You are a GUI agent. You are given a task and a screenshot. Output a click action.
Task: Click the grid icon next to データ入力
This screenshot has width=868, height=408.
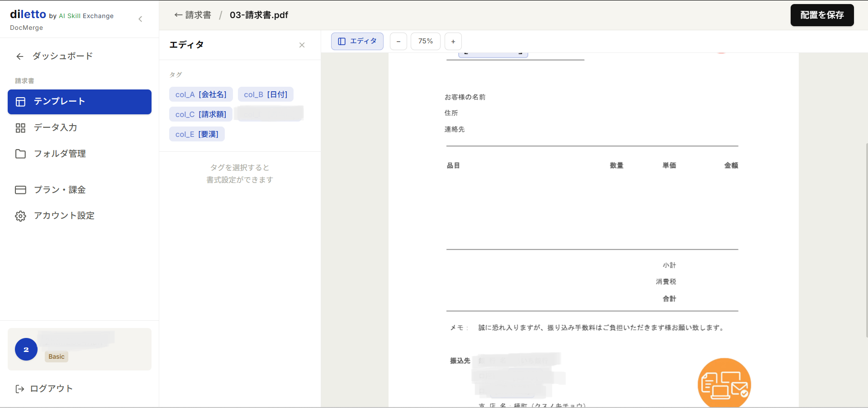pyautogui.click(x=20, y=128)
